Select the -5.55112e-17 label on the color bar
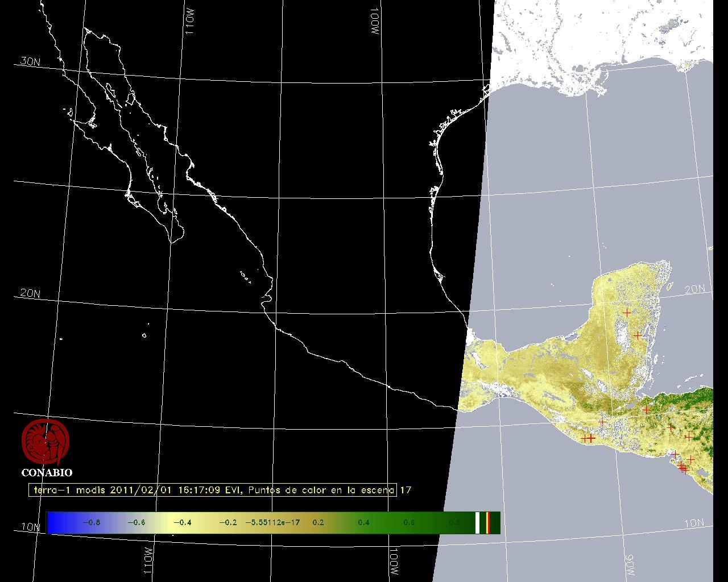The height and width of the screenshot is (582, 728). coord(272,522)
